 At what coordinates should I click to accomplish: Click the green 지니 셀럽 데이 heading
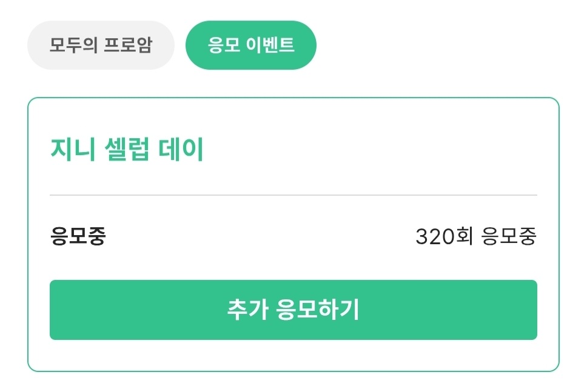pyautogui.click(x=126, y=150)
